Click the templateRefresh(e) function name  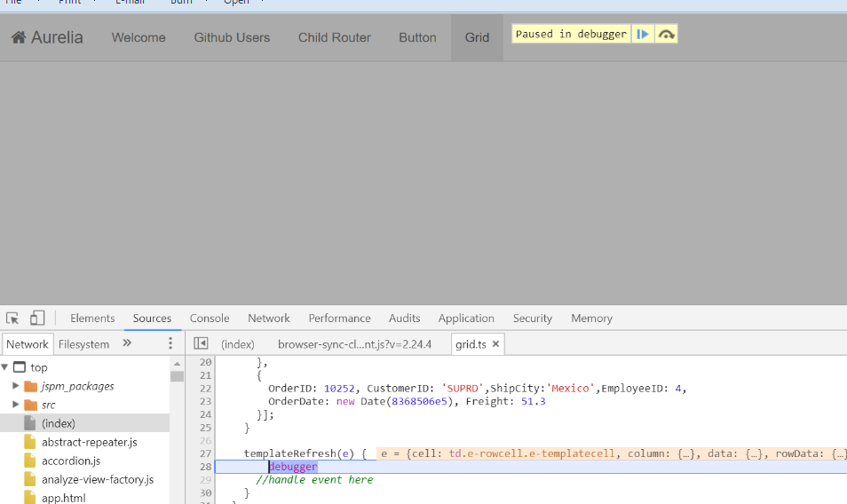(x=298, y=453)
